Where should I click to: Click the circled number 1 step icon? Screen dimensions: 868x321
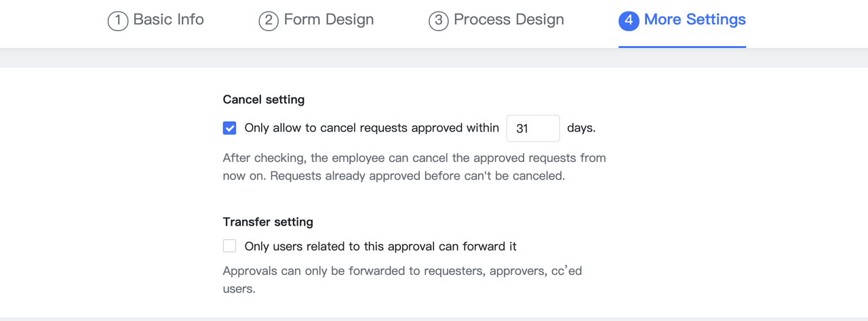tap(118, 21)
